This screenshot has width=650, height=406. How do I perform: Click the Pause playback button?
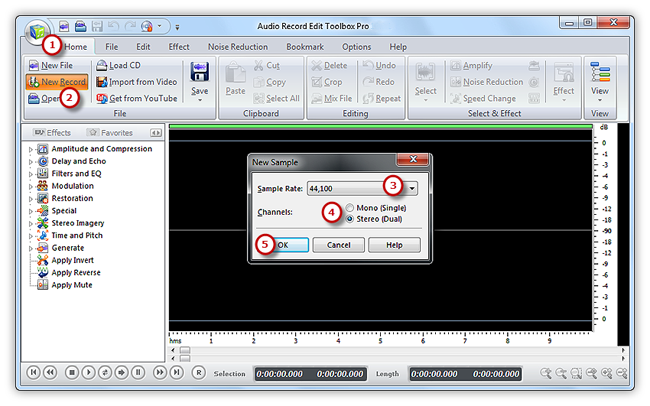pos(138,372)
